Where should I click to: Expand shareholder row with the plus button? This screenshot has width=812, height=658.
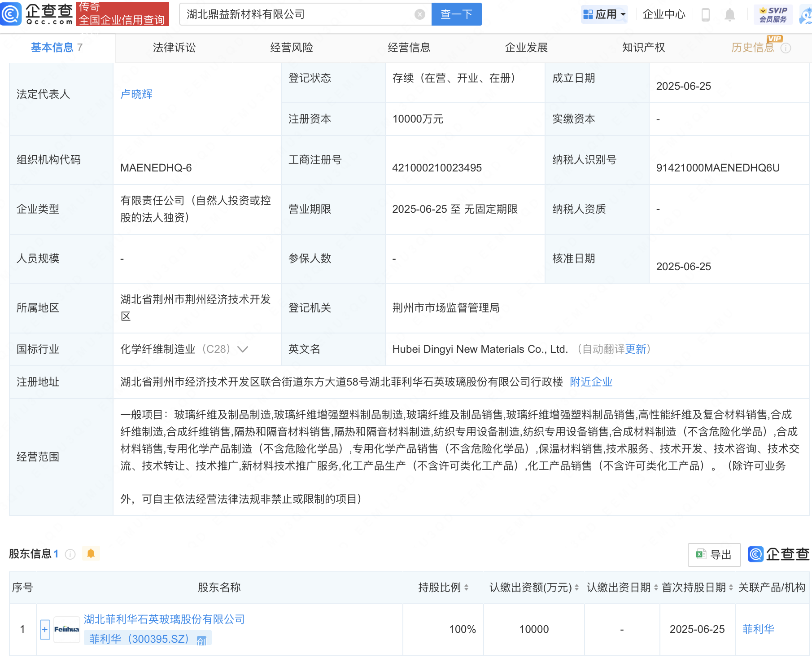(x=45, y=630)
